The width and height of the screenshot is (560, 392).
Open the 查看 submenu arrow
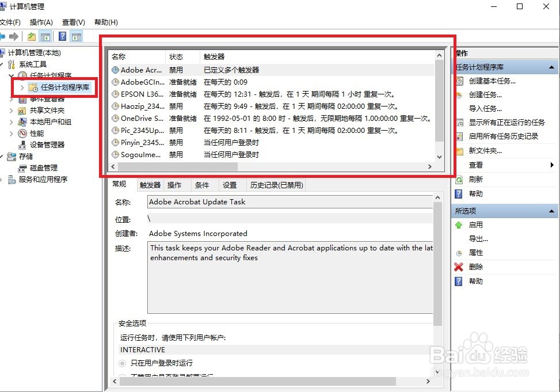553,165
